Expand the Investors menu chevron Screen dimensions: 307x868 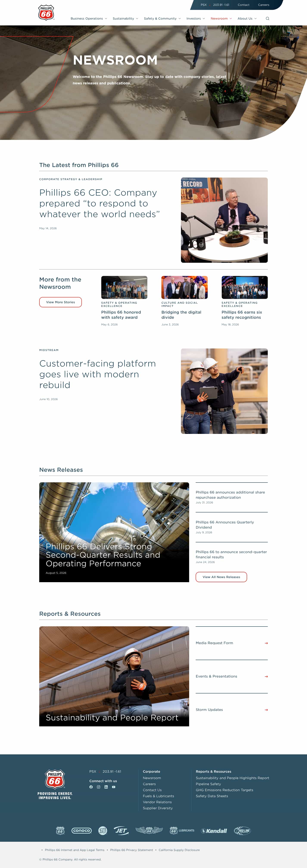coord(204,19)
